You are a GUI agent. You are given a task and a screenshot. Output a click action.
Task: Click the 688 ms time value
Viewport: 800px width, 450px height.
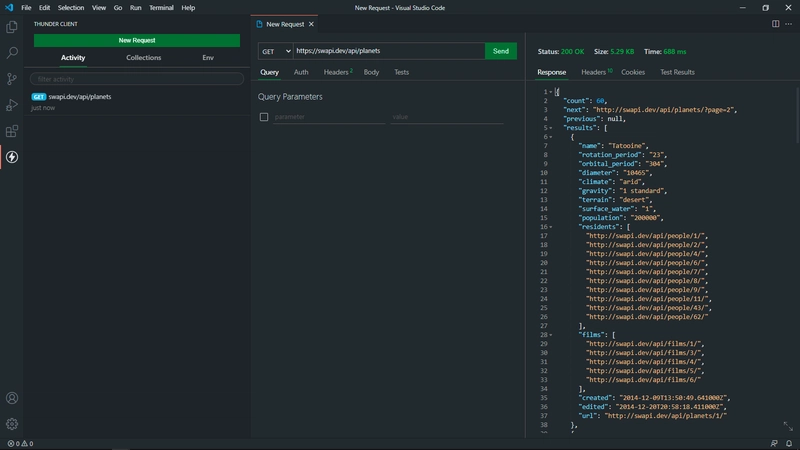pyautogui.click(x=675, y=52)
